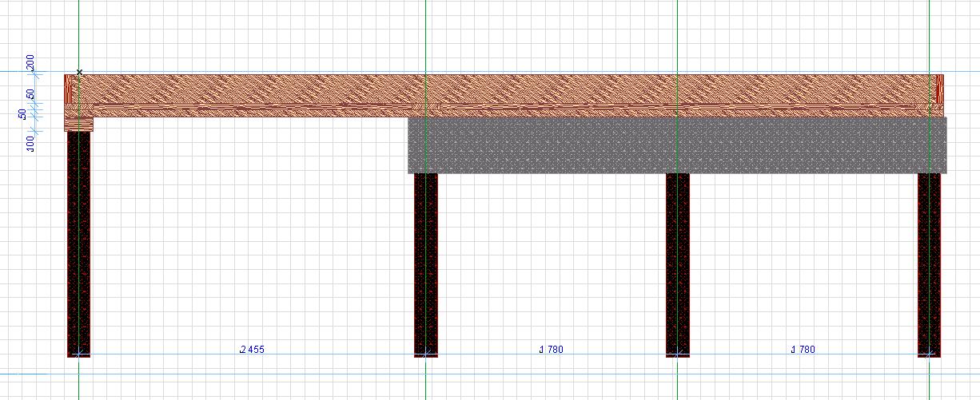The width and height of the screenshot is (980, 400).
Task: Click the vertical 100 dimension label
Action: tap(30, 144)
